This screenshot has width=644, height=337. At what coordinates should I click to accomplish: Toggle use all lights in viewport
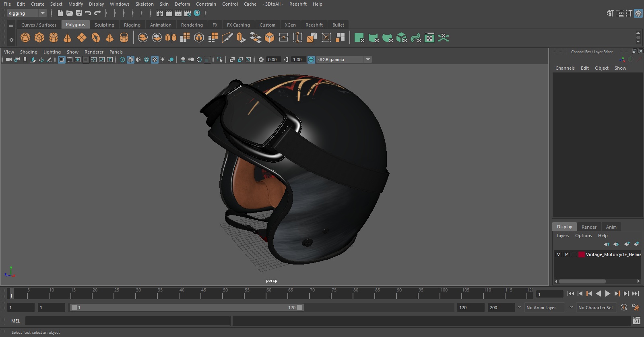163,60
